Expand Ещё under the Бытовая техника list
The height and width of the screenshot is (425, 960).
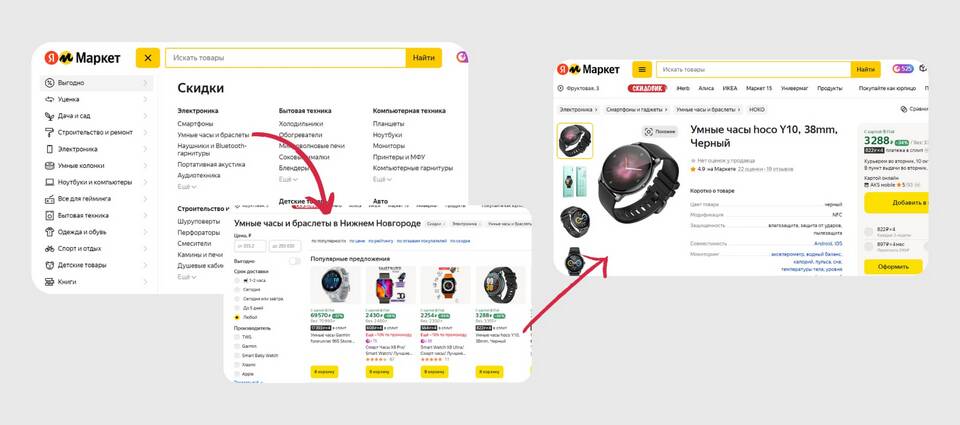(x=288, y=179)
